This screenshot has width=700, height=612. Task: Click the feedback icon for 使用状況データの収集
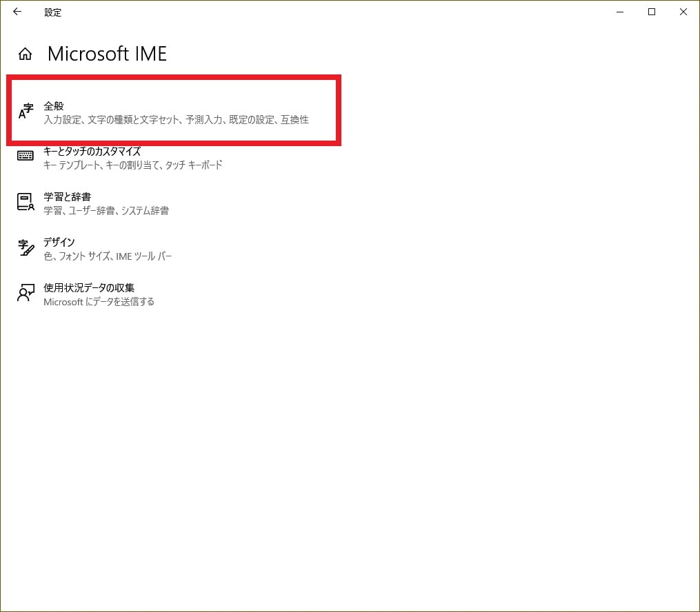(26, 293)
